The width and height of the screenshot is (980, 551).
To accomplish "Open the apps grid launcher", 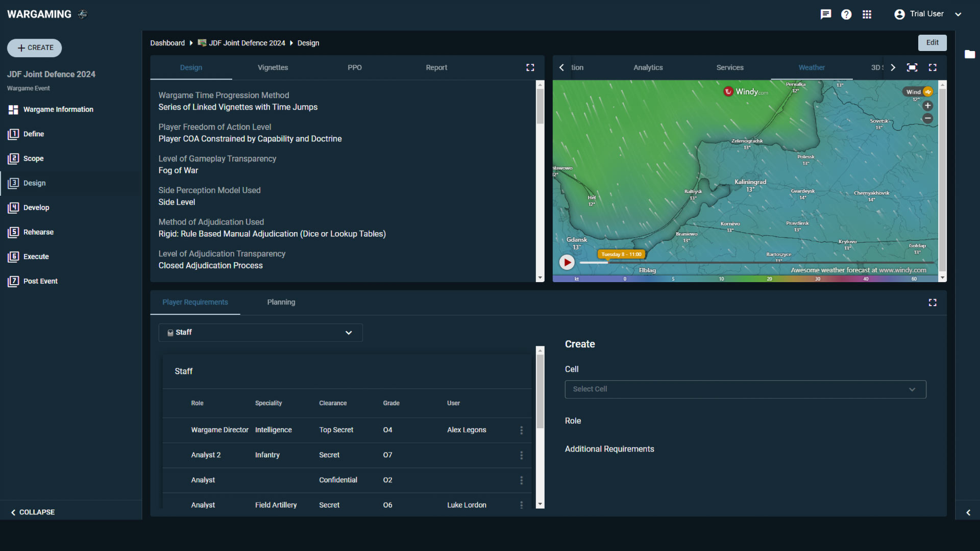I will [x=867, y=14].
